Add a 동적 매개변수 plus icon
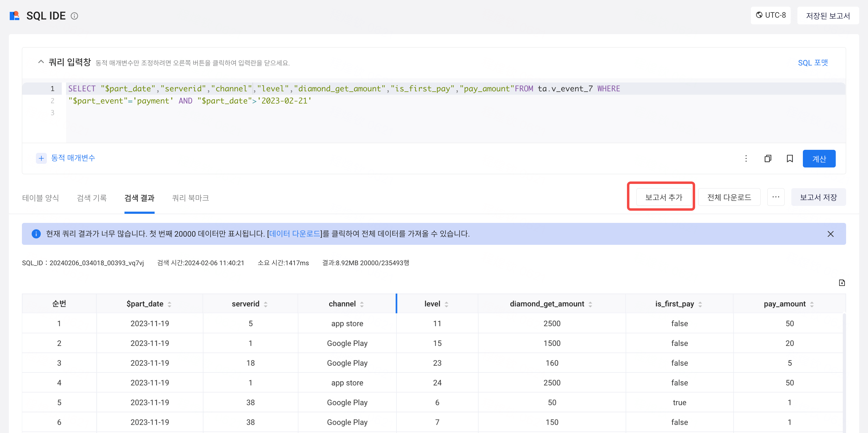Viewport: 868px width, 433px height. click(41, 158)
